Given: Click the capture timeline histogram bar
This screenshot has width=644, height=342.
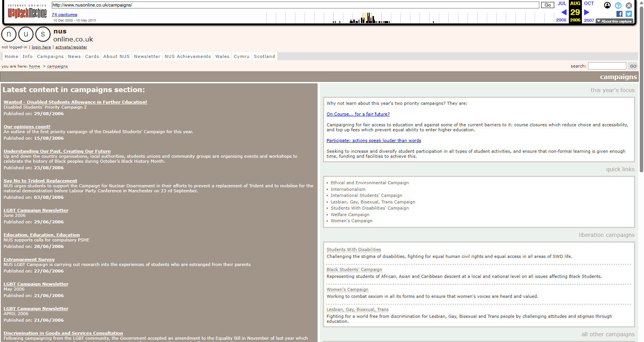Looking at the screenshot, I should tap(369, 18).
